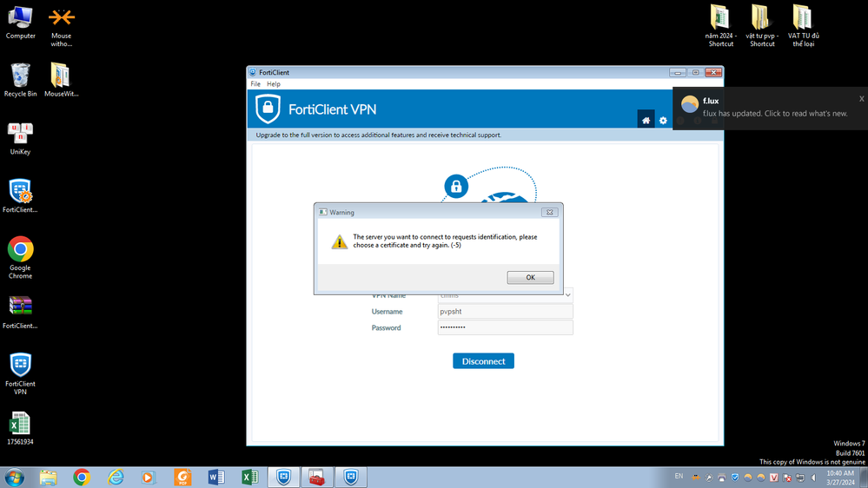The image size is (868, 488).
Task: Click the Password input field
Action: pyautogui.click(x=505, y=327)
